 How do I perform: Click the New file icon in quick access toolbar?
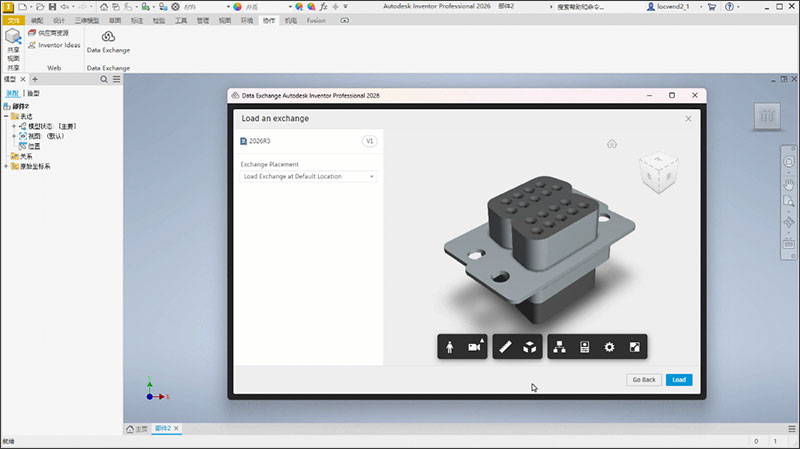[x=22, y=7]
